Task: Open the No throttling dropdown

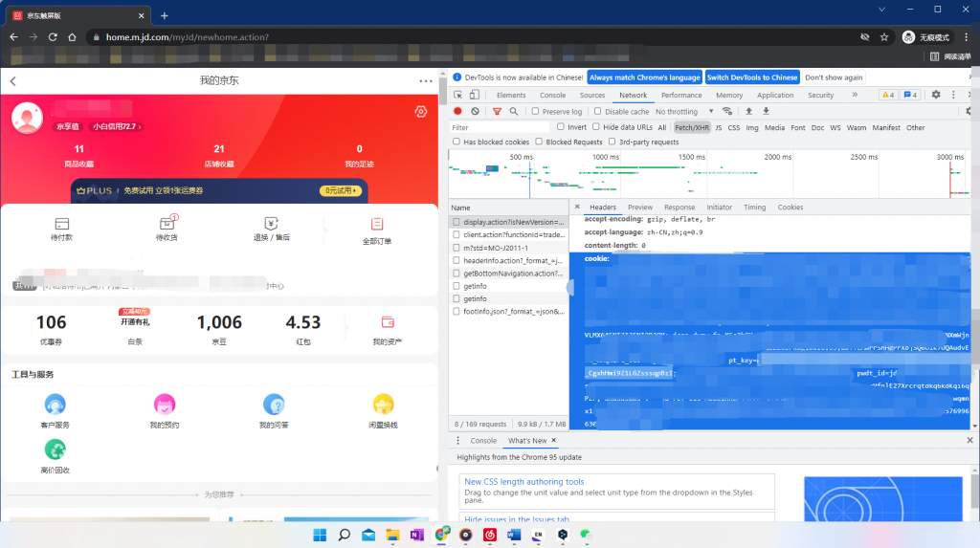Action: (x=684, y=111)
